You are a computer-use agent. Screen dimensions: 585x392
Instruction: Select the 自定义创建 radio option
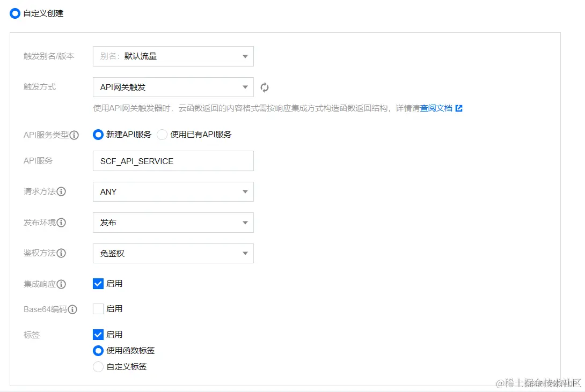(x=15, y=13)
